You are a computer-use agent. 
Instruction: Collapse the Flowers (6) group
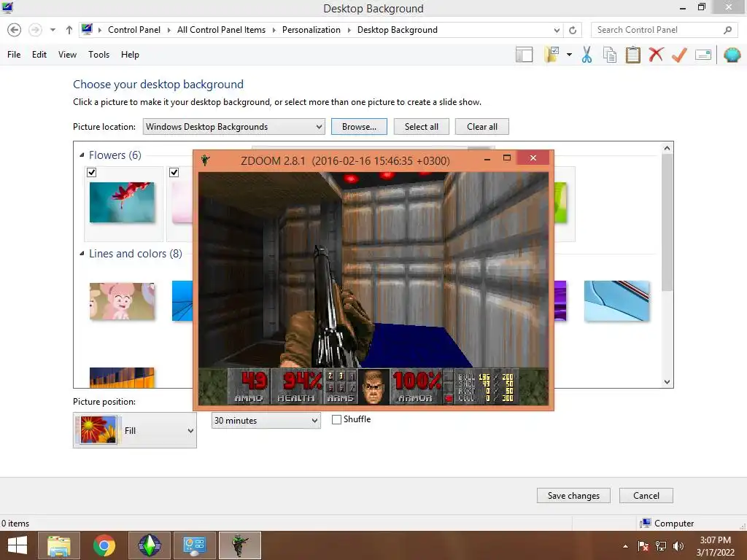tap(82, 155)
